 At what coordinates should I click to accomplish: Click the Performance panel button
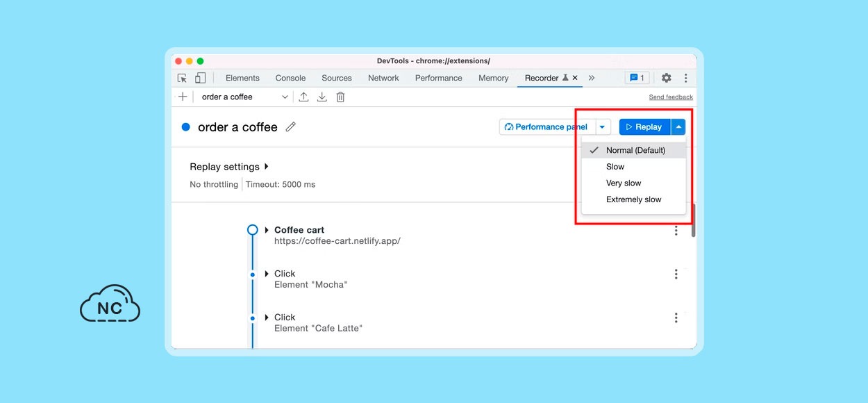(x=547, y=127)
